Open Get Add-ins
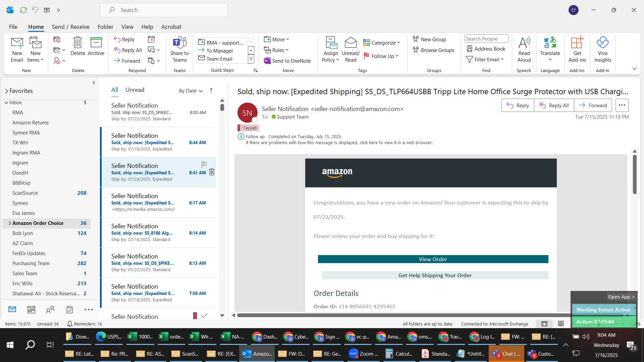 coord(577,50)
